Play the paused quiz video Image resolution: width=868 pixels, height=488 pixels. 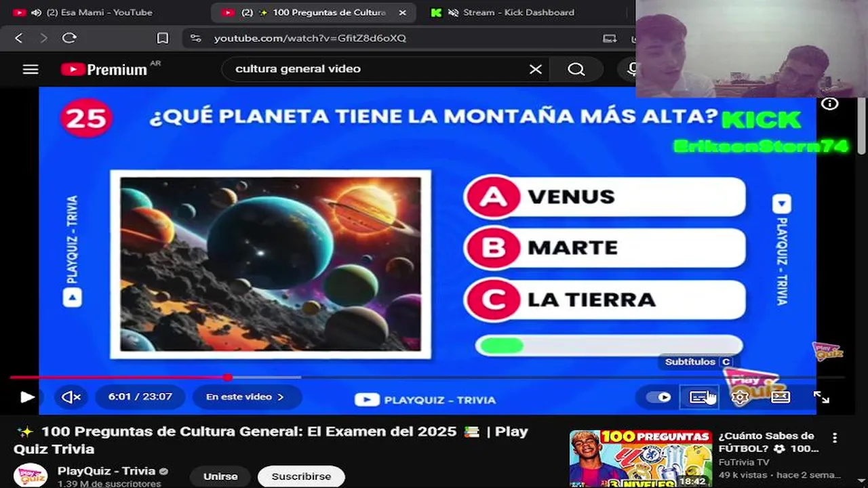[27, 397]
